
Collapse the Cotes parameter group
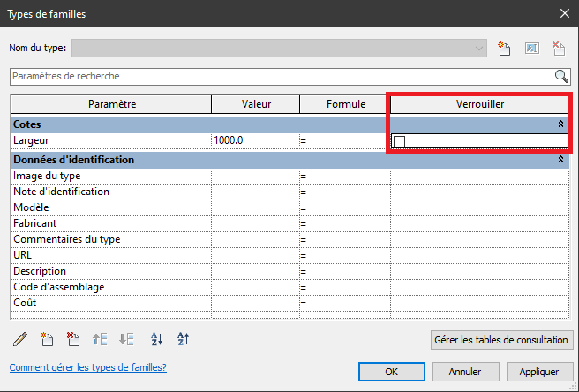tap(560, 125)
